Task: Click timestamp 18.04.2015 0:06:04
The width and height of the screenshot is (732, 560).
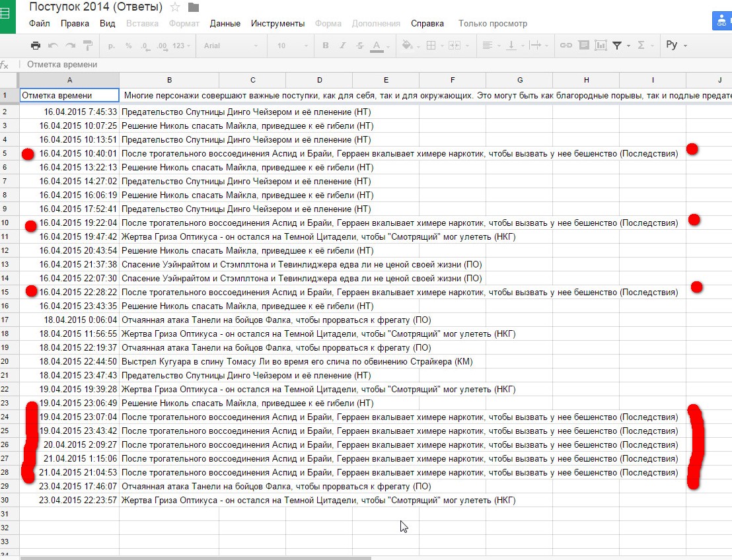Action: (x=81, y=320)
